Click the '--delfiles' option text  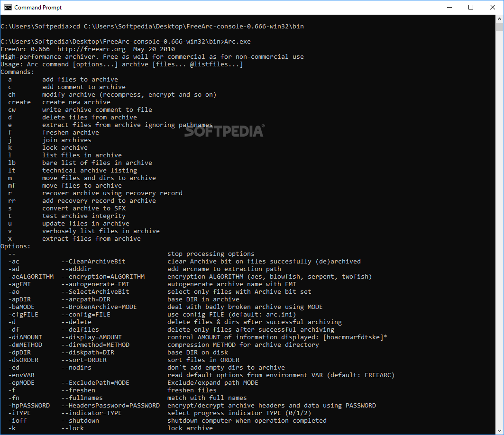(x=80, y=330)
